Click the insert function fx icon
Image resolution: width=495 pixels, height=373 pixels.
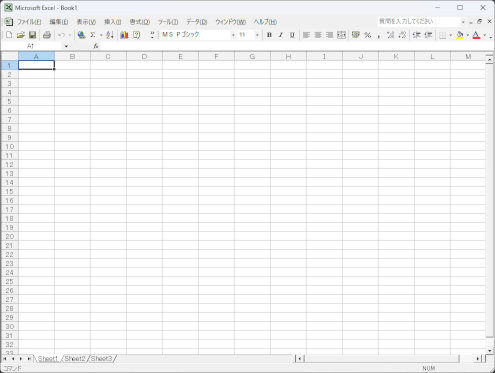pyautogui.click(x=96, y=46)
